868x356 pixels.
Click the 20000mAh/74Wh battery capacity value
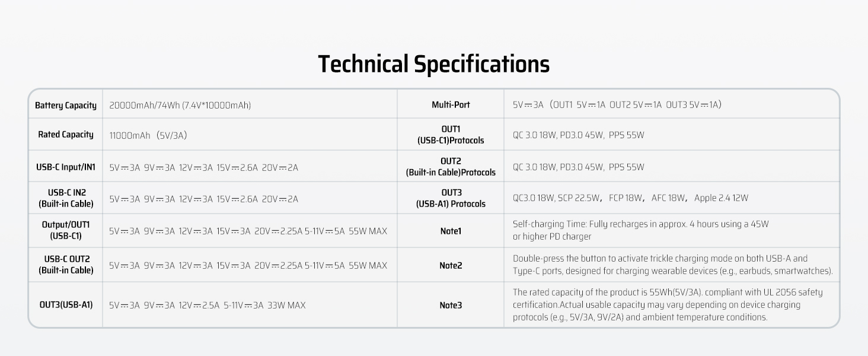pos(180,106)
